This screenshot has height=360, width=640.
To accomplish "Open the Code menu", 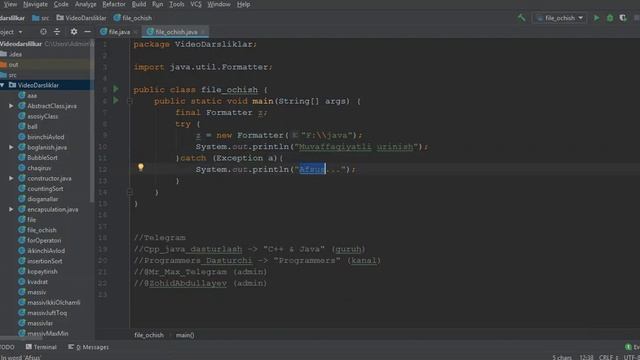I will pos(61,4).
